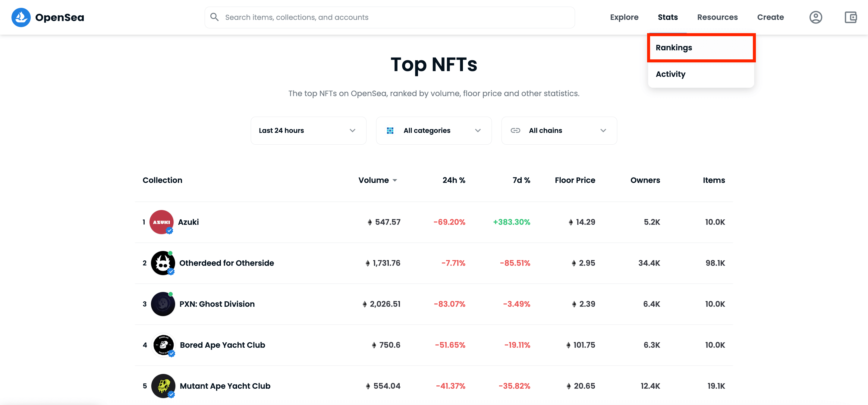Click the Mutant Ape Yacht Club avatar
The image size is (868, 405).
coord(163,386)
